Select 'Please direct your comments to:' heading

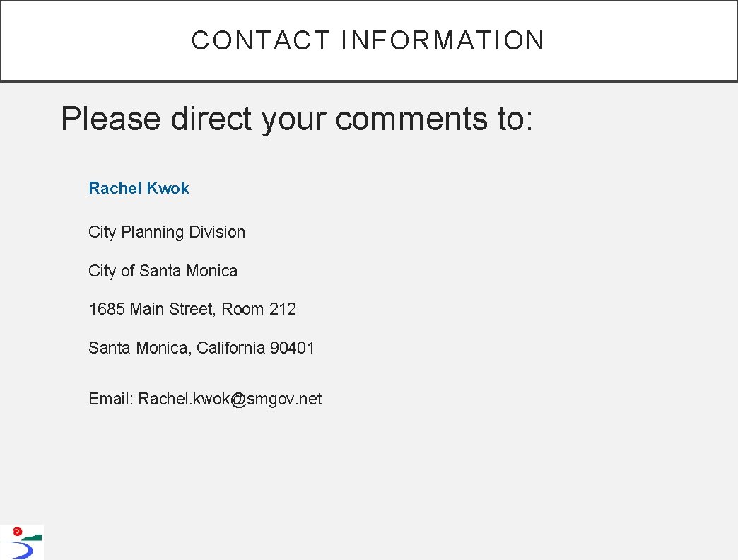click(296, 119)
